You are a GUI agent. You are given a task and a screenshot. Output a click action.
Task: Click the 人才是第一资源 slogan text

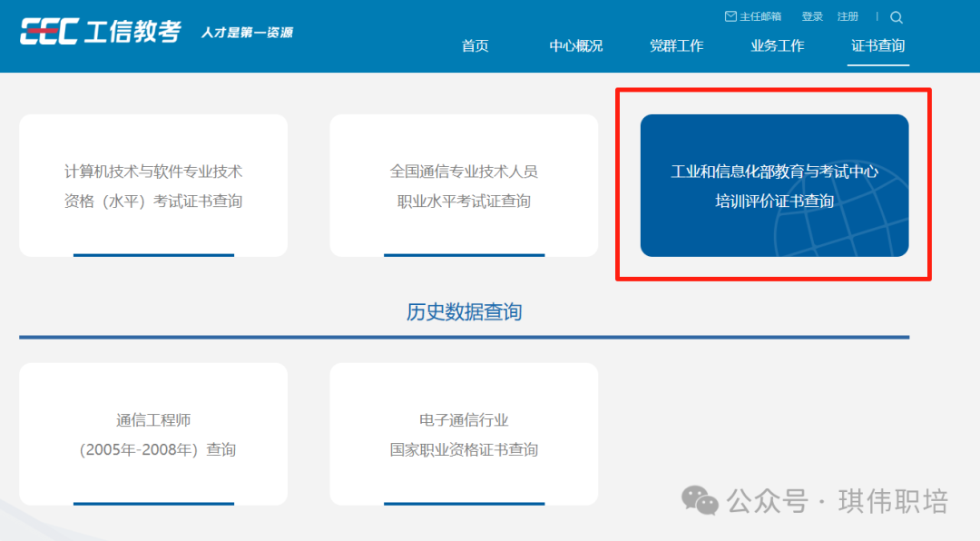[247, 33]
